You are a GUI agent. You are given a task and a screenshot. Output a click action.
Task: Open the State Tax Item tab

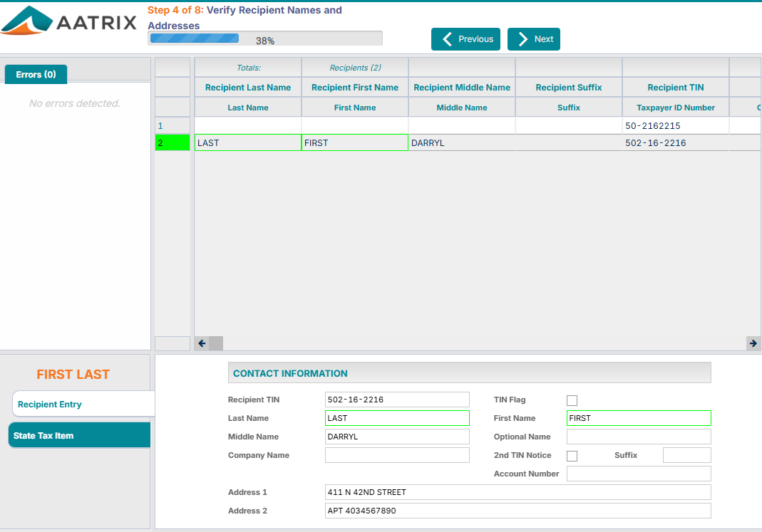coord(79,435)
